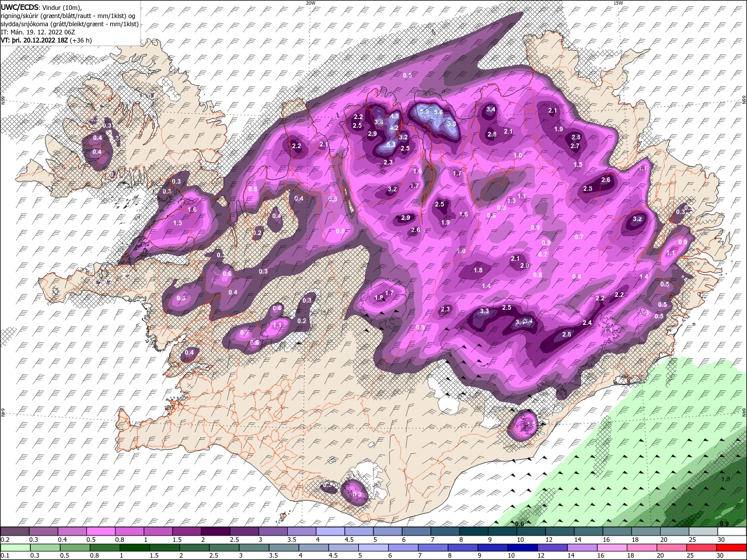Screen dimensions: 747x560
Task: Click the 2.7 value in the northeast
Action: pyautogui.click(x=575, y=146)
